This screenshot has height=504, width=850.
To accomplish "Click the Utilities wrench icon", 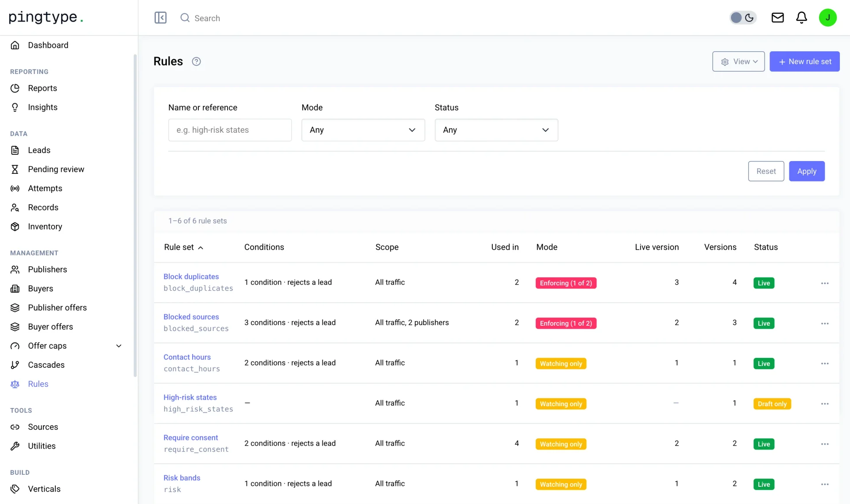I will point(15,446).
